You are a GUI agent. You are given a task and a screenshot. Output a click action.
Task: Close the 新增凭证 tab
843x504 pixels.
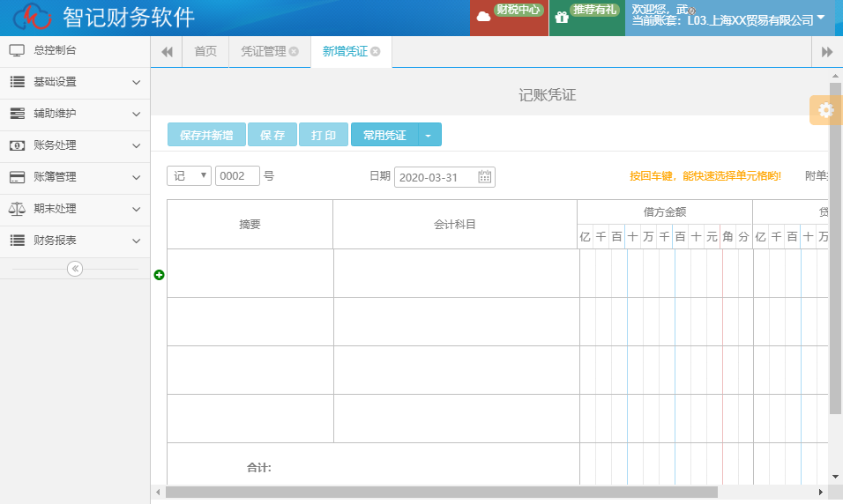(x=376, y=52)
